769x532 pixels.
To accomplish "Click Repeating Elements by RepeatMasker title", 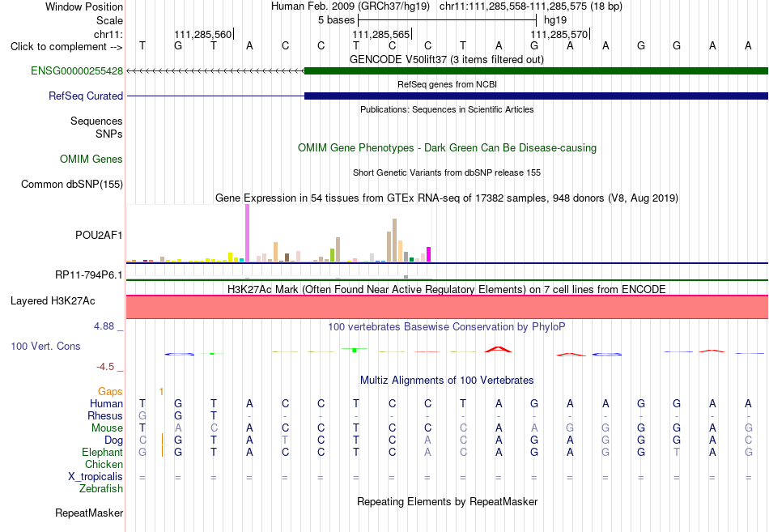I will pos(447,501).
